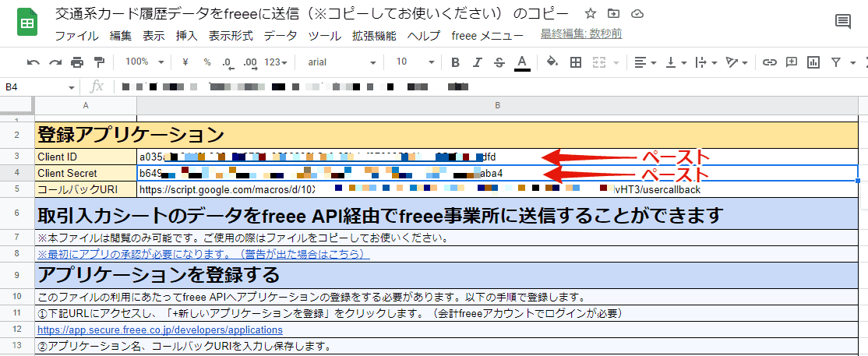Image resolution: width=868 pixels, height=356 pixels.
Task: Click the アプリケーションを登録する heading cell
Action: coord(446,274)
